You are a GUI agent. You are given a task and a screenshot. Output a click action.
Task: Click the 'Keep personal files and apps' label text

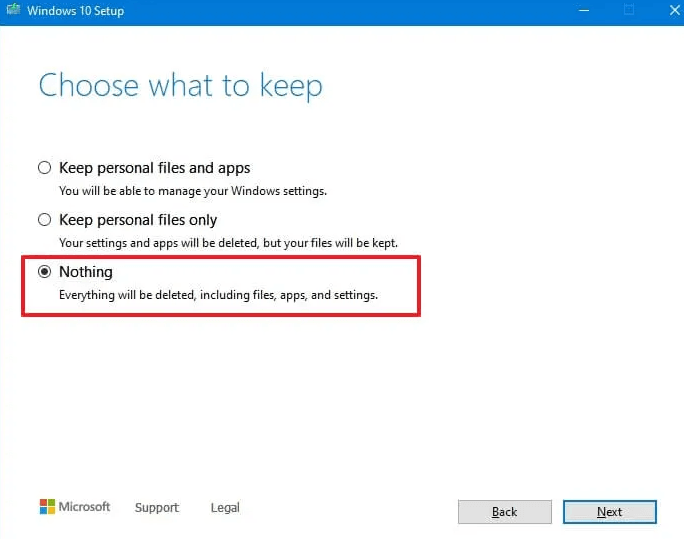tap(154, 168)
